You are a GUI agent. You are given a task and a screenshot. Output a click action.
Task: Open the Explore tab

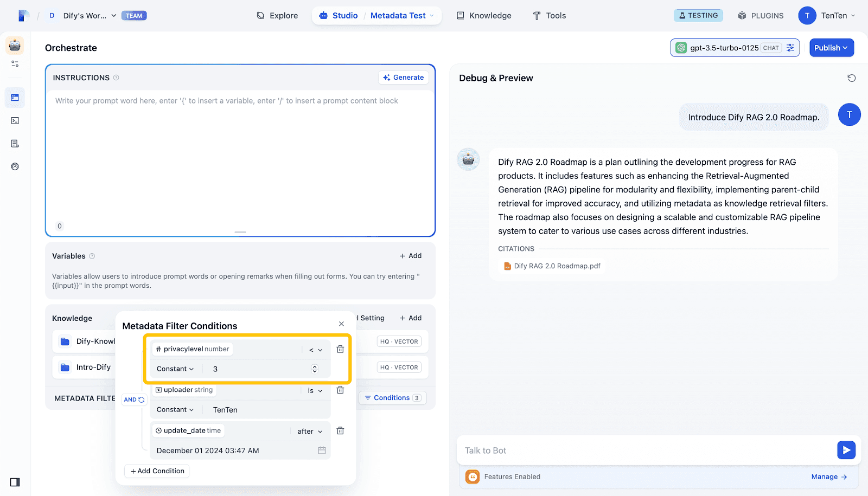pos(277,16)
